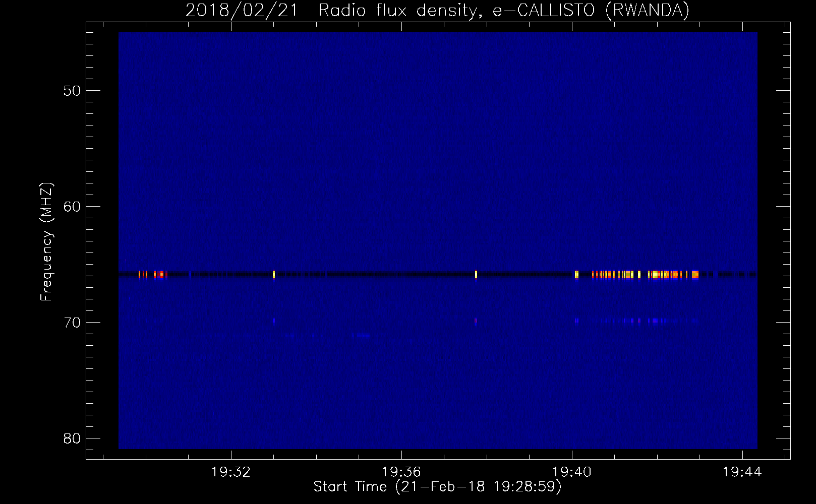Click the last orange burst near 19:43
816x504 pixels.
click(x=695, y=275)
